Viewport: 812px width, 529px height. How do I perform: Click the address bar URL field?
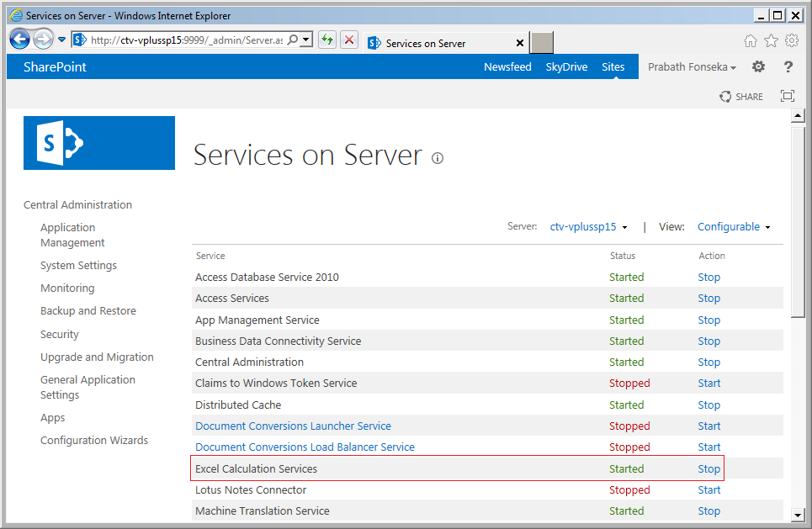tap(187, 40)
